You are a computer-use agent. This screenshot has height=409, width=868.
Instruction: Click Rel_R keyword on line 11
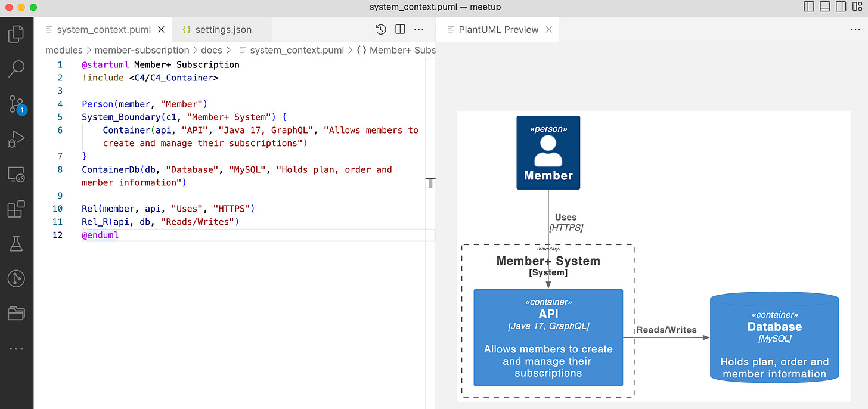[95, 222]
